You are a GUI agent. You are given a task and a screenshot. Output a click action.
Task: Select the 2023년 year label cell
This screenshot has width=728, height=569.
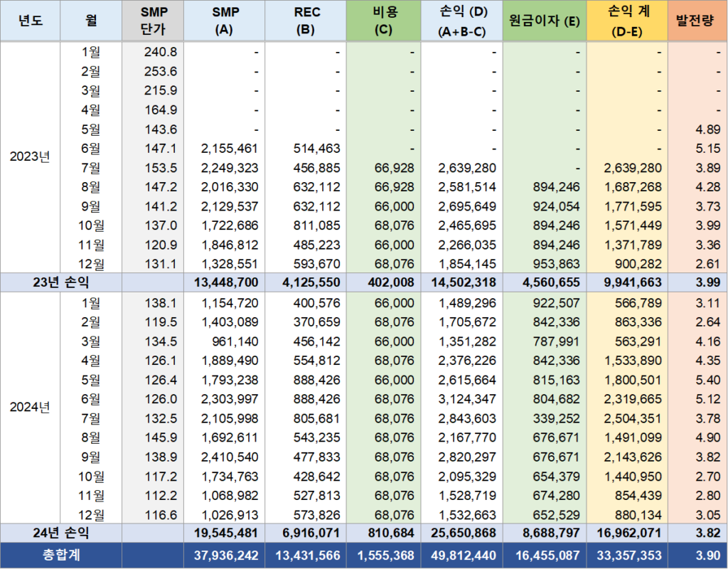(30, 157)
